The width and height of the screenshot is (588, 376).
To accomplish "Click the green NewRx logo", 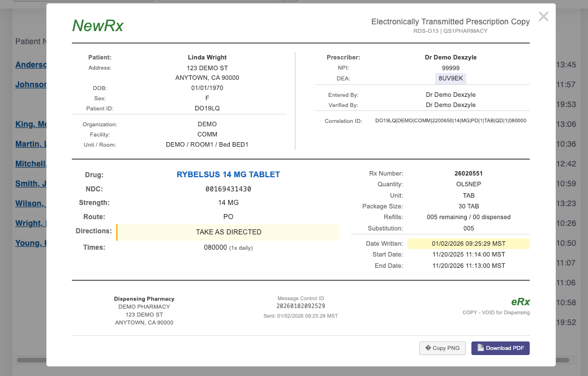I will click(x=97, y=25).
